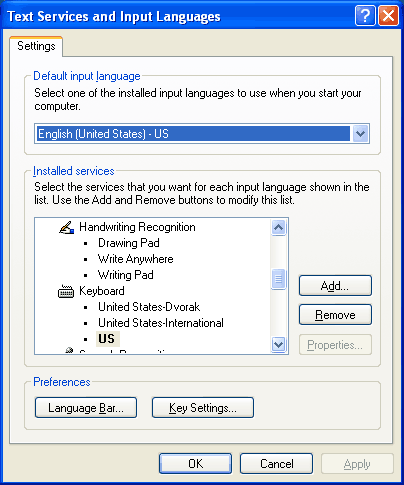Open the default input language dropdown arrow
The height and width of the screenshot is (485, 404).
pyautogui.click(x=360, y=134)
